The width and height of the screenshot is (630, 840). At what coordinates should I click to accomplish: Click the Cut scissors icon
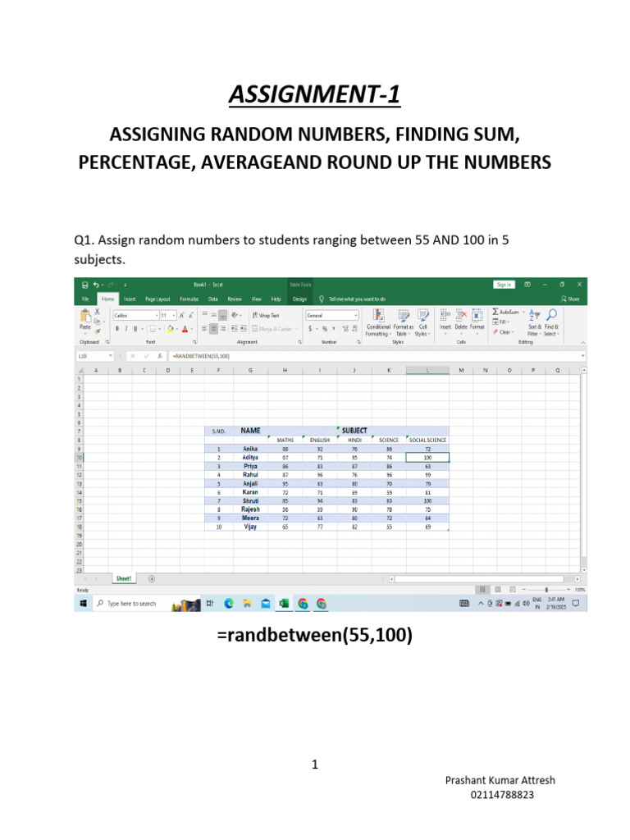point(97,311)
